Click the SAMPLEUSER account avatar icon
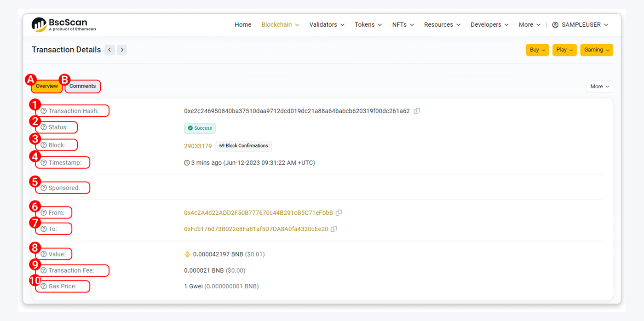The height and width of the screenshot is (321, 644). [x=555, y=25]
